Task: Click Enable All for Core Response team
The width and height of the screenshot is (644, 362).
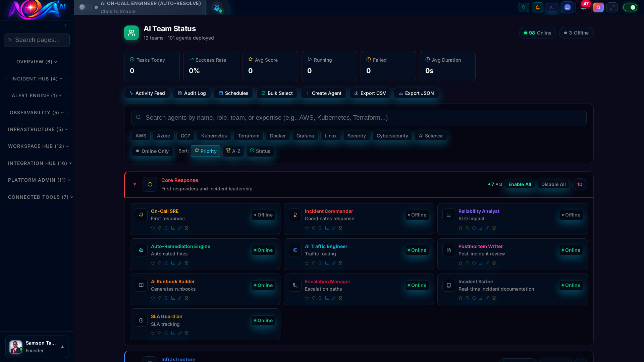Action: tap(519, 184)
